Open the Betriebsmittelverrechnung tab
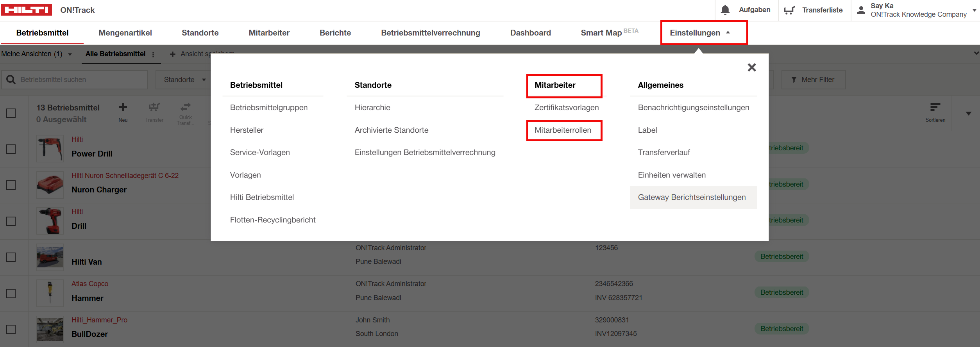This screenshot has width=980, height=347. click(x=431, y=33)
